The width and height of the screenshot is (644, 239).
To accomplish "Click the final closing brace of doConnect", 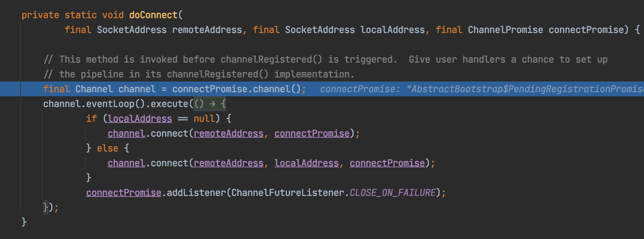I will coord(24,222).
